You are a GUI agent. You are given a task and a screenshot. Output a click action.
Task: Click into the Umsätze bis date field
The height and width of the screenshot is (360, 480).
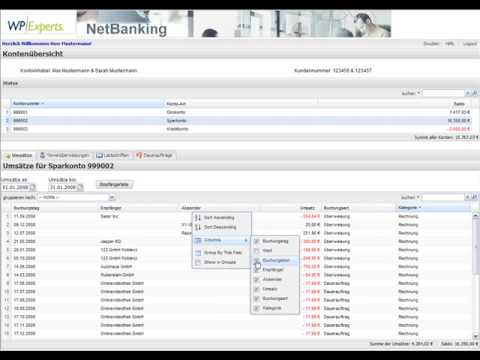tap(63, 188)
